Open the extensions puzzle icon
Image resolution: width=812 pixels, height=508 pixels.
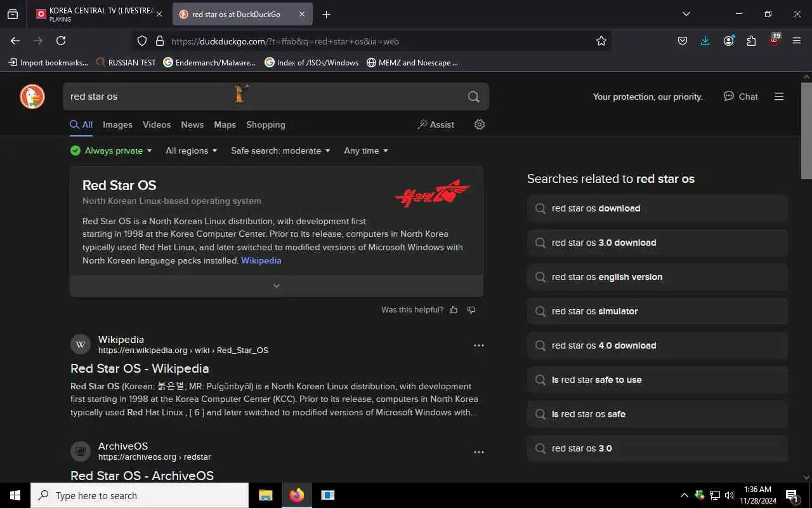click(x=751, y=41)
